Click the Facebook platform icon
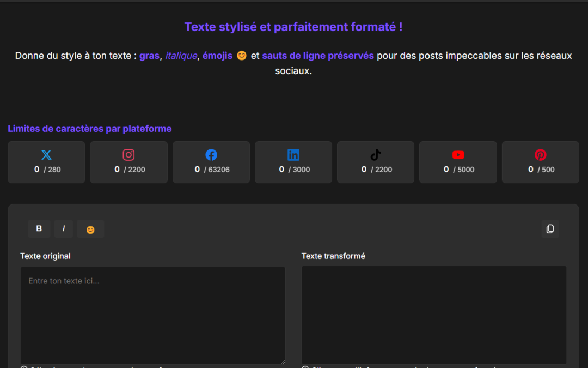 pos(211,155)
